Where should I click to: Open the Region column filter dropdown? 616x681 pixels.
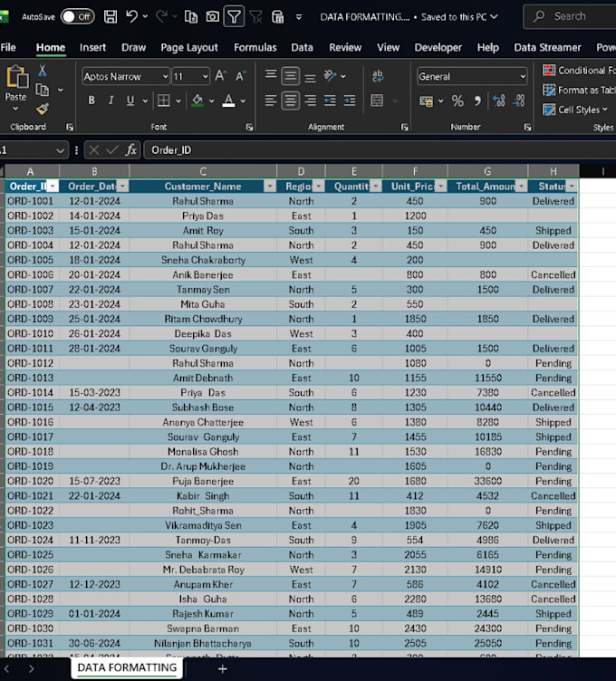click(319, 187)
